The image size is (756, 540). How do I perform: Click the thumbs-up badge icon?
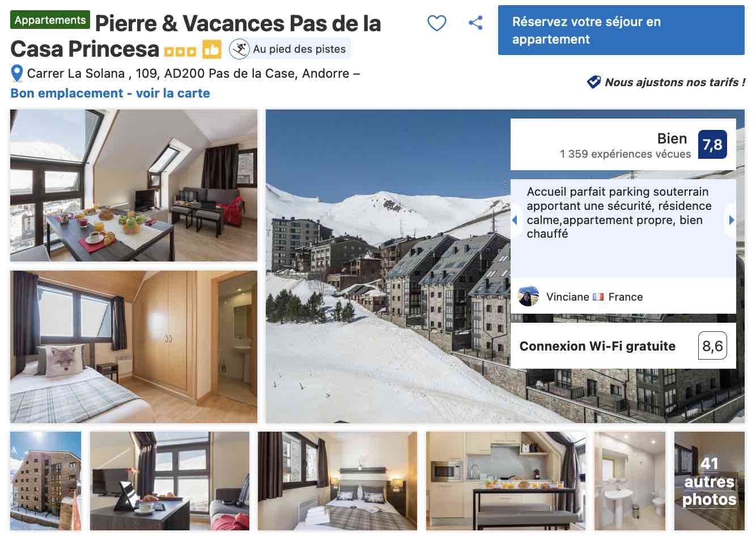pos(212,49)
